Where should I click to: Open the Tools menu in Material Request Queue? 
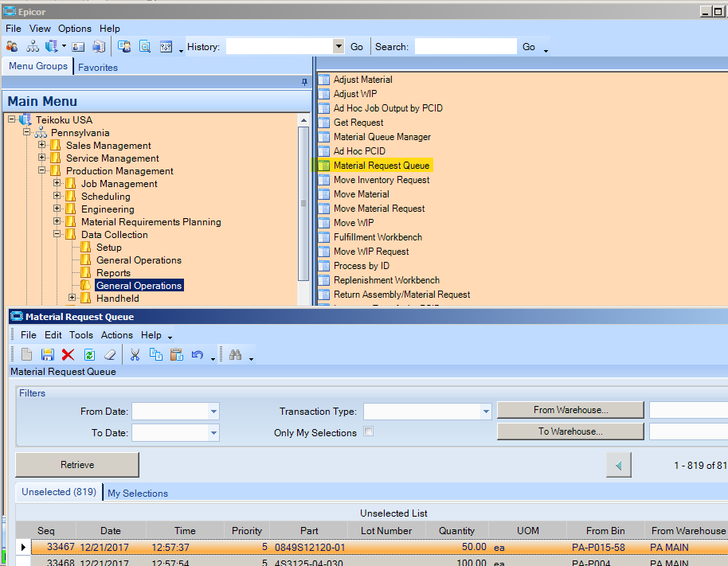(81, 335)
